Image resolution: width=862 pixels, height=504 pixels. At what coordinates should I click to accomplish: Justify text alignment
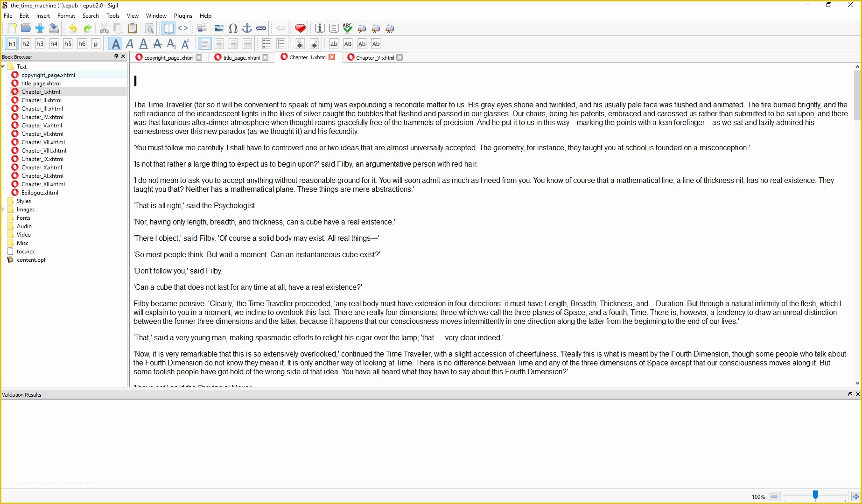point(247,44)
